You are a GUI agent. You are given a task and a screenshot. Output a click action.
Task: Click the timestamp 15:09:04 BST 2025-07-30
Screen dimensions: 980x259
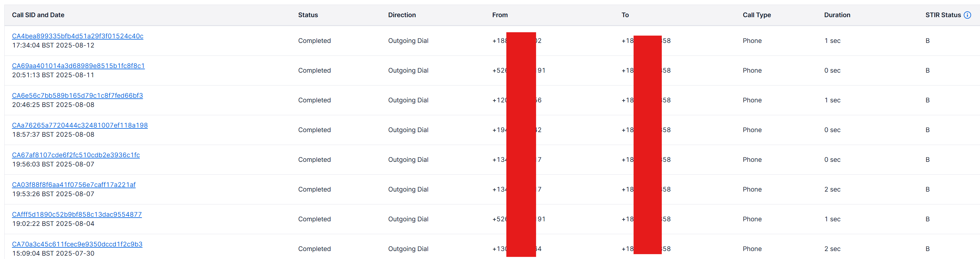[53, 253]
